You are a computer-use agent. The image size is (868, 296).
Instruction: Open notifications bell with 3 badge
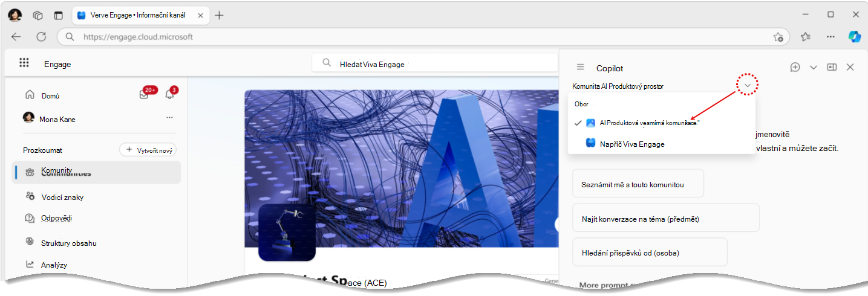point(169,94)
